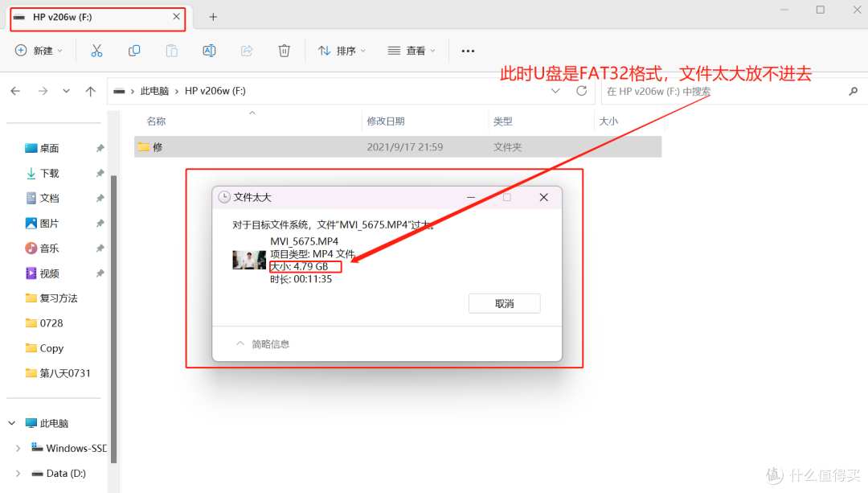The width and height of the screenshot is (868, 493).
Task: Click date 2021/9/17 21:59 cell
Action: point(404,147)
